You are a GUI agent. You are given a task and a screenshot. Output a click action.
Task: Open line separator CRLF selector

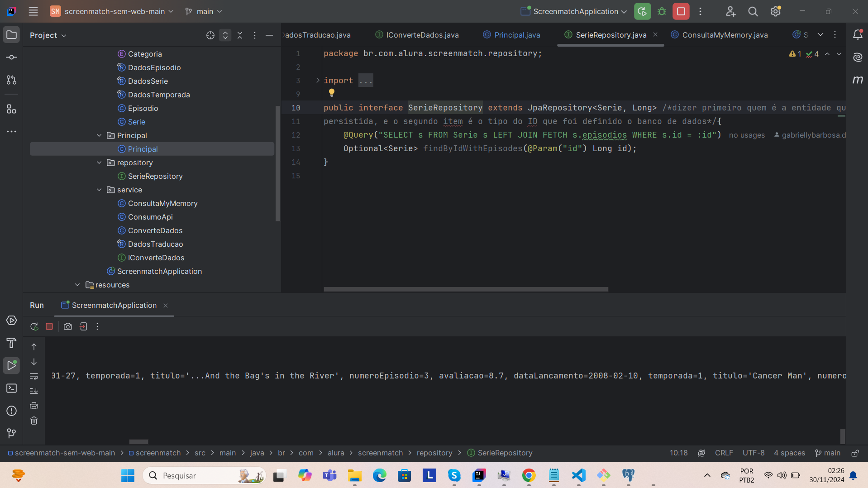pos(724,453)
